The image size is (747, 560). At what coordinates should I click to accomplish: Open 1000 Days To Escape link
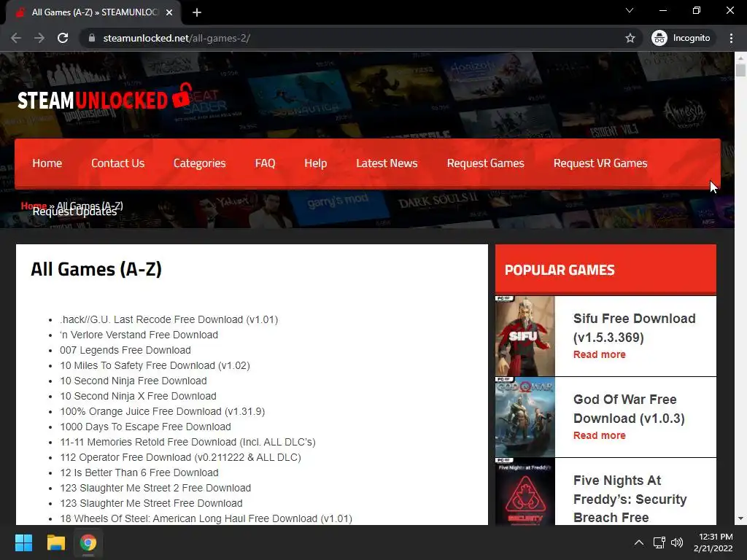(145, 427)
